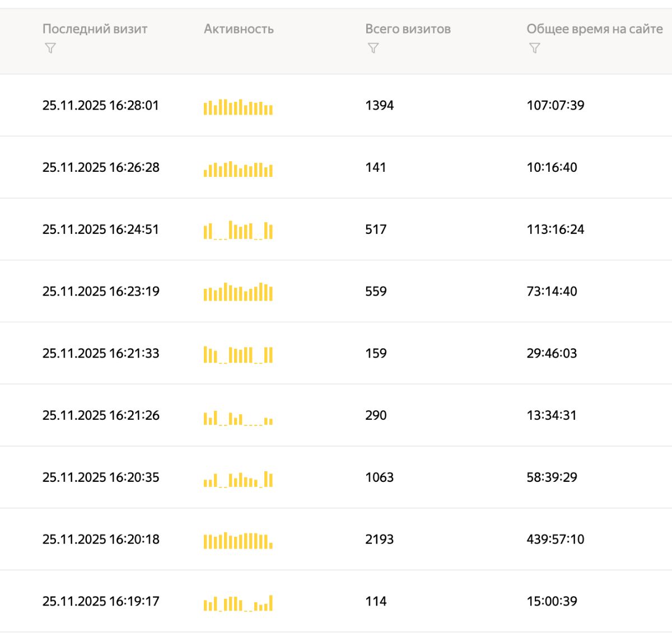Select the row dated 25.11.2025 16:19:17
This screenshot has width=672, height=633.
pos(101,601)
